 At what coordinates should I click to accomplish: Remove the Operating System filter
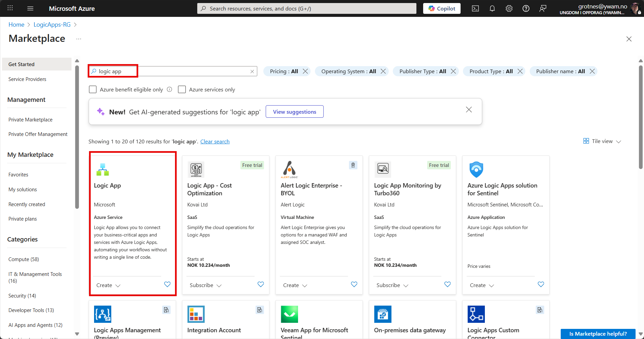pos(383,71)
